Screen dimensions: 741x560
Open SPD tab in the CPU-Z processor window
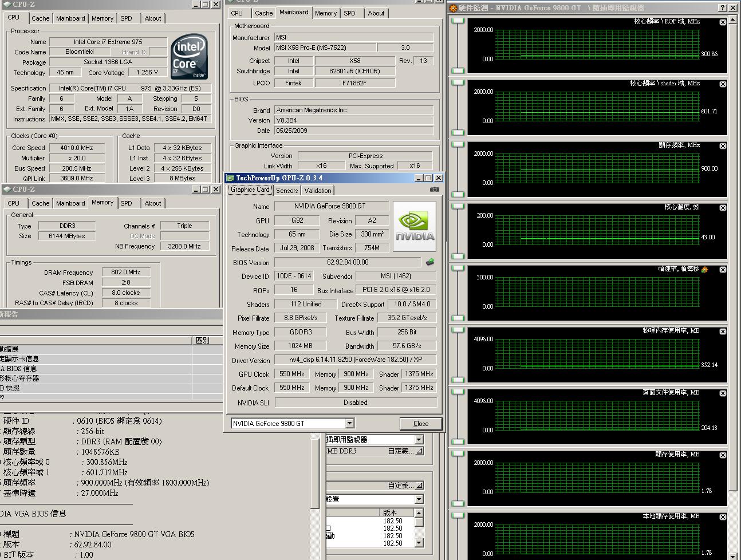[127, 18]
